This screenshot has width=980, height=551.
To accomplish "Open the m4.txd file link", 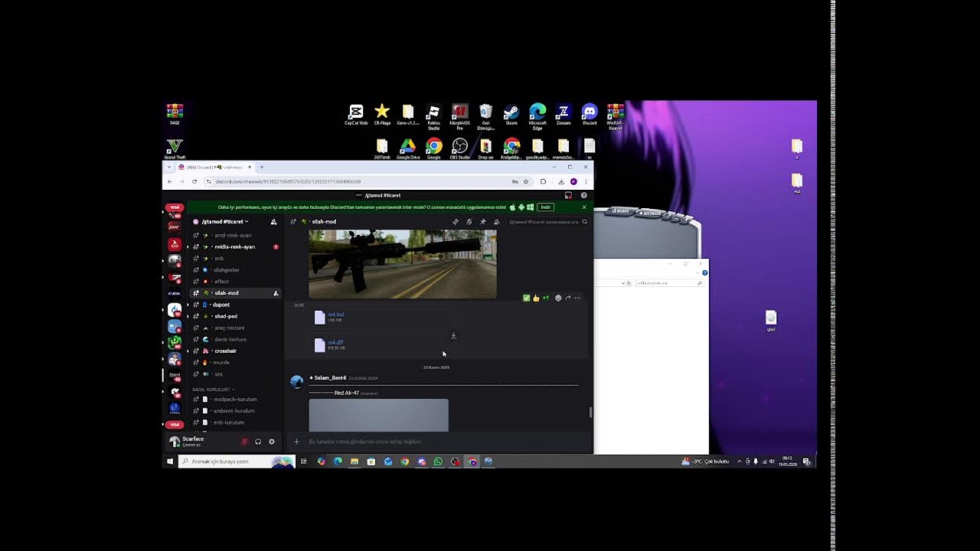I will pyautogui.click(x=336, y=315).
